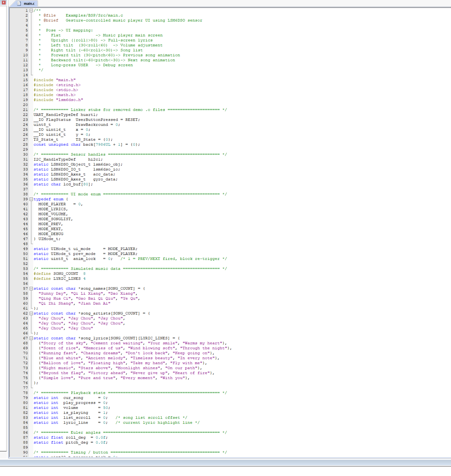Click the volume variable value 50
The height and width of the screenshot is (476, 451).
(106, 408)
